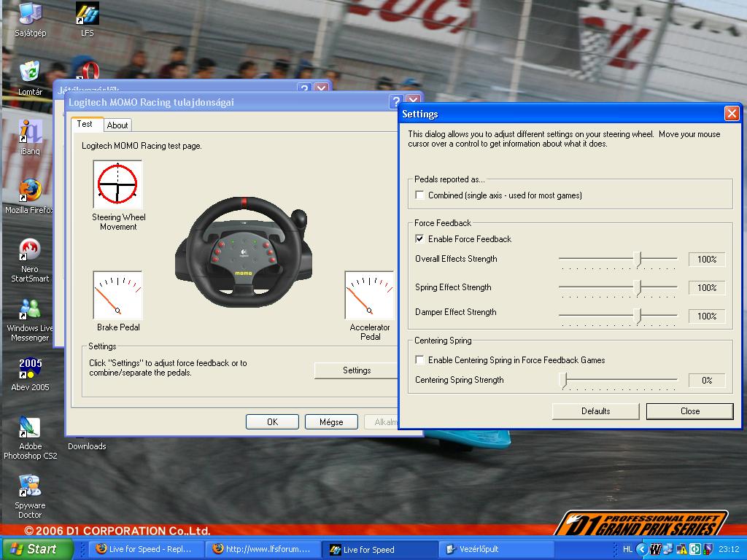Click the MOMO properties help question-mark button
The width and height of the screenshot is (747, 560).
pos(396,101)
